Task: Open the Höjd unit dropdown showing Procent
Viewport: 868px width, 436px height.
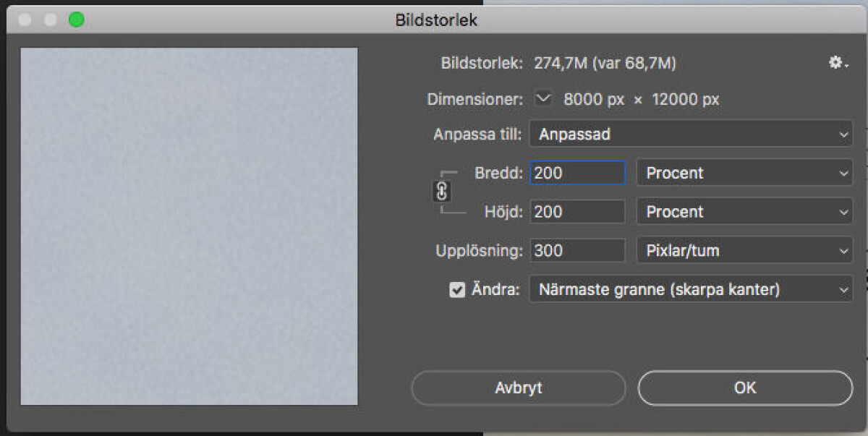Action: click(744, 212)
